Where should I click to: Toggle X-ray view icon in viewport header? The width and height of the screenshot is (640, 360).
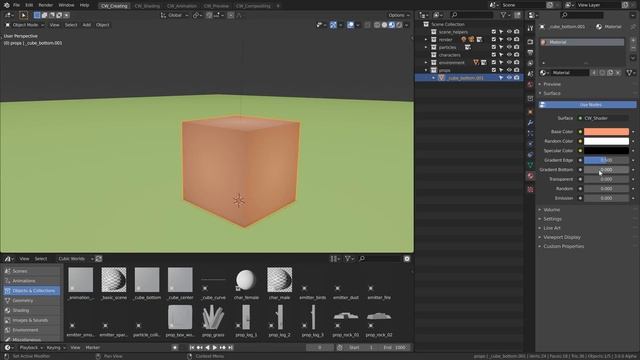click(367, 25)
